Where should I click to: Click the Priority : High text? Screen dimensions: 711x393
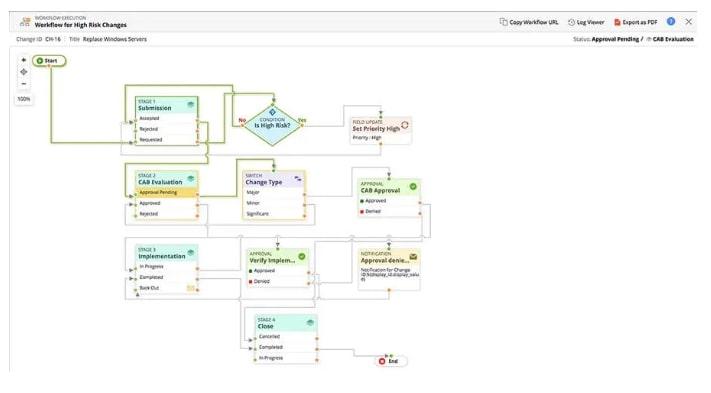pyautogui.click(x=367, y=137)
